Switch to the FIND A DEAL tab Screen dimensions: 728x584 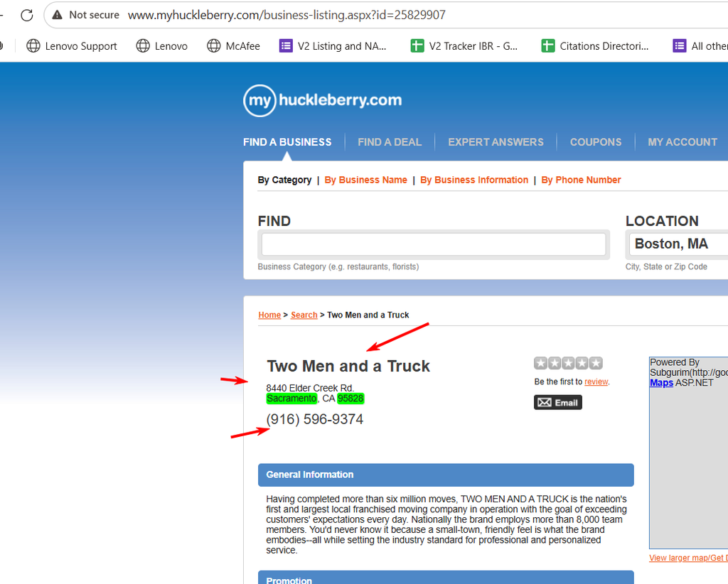390,142
